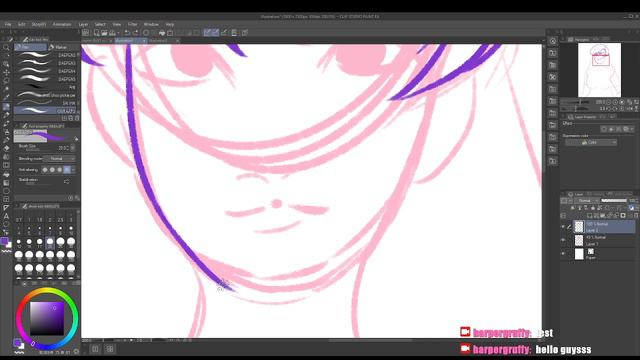
Task: Select the Eraser tool
Action: click(6, 149)
